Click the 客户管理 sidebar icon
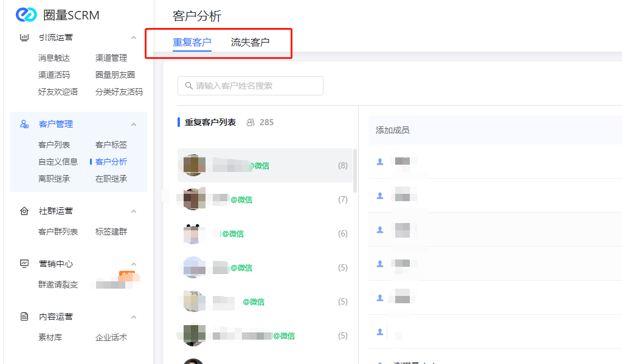 click(24, 124)
